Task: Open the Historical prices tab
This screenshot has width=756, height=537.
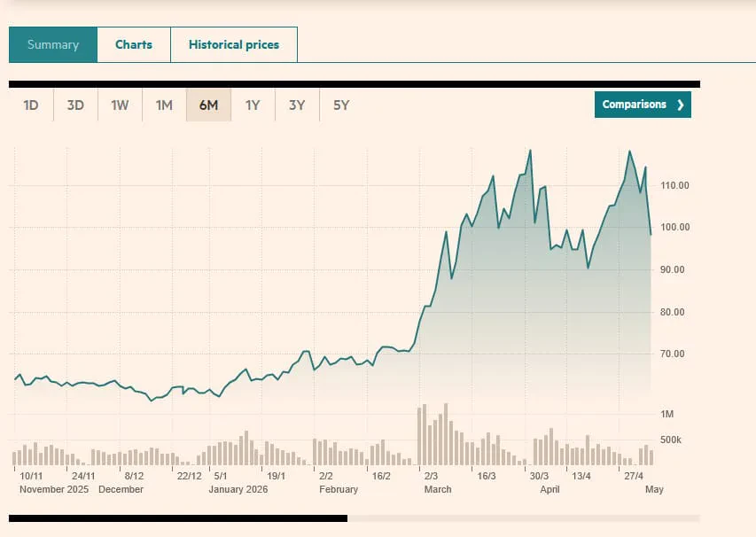Action: pyautogui.click(x=234, y=45)
